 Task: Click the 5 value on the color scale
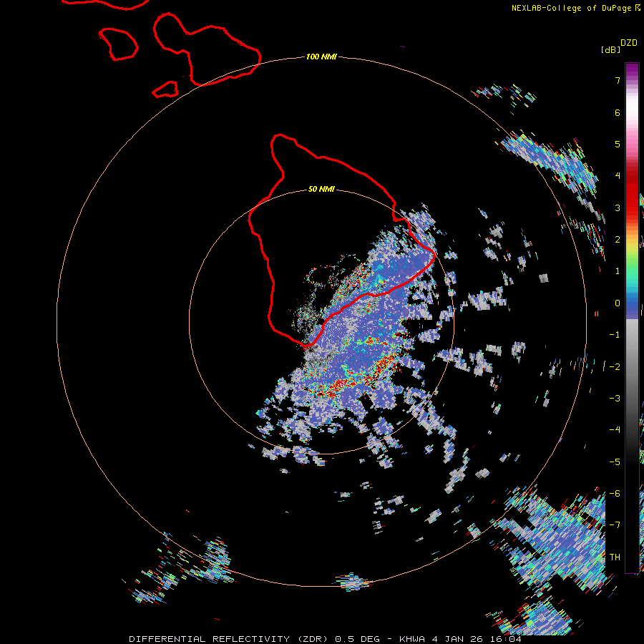618,144
